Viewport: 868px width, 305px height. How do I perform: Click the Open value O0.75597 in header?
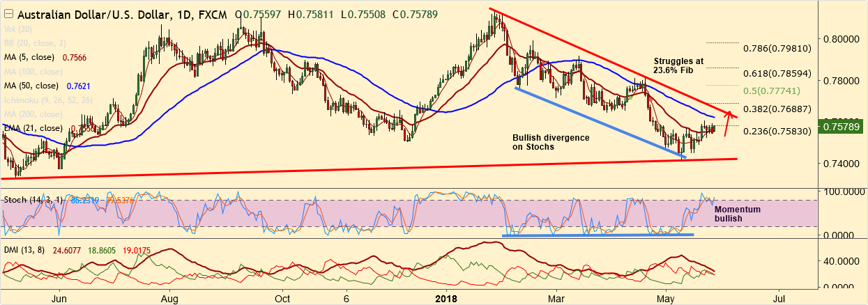coord(259,14)
